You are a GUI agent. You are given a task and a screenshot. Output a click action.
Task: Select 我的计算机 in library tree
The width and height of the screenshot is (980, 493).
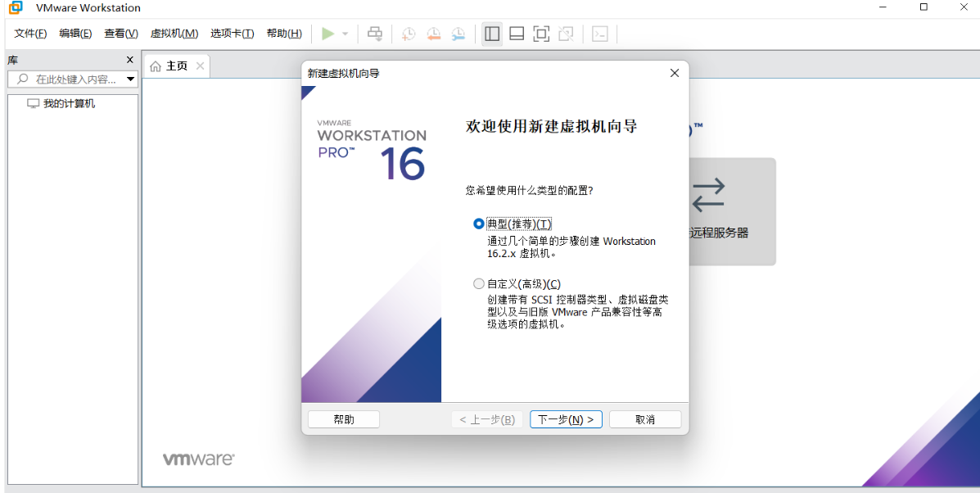click(x=70, y=104)
